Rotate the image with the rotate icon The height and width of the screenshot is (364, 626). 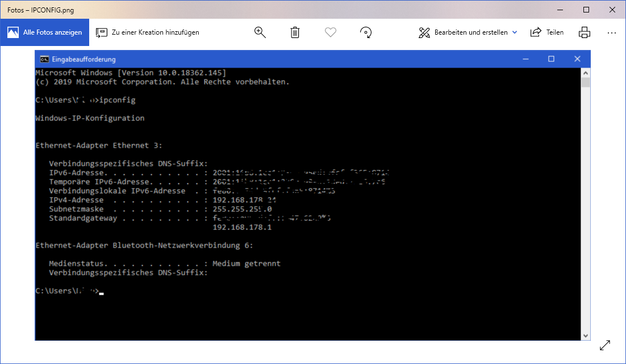point(366,32)
